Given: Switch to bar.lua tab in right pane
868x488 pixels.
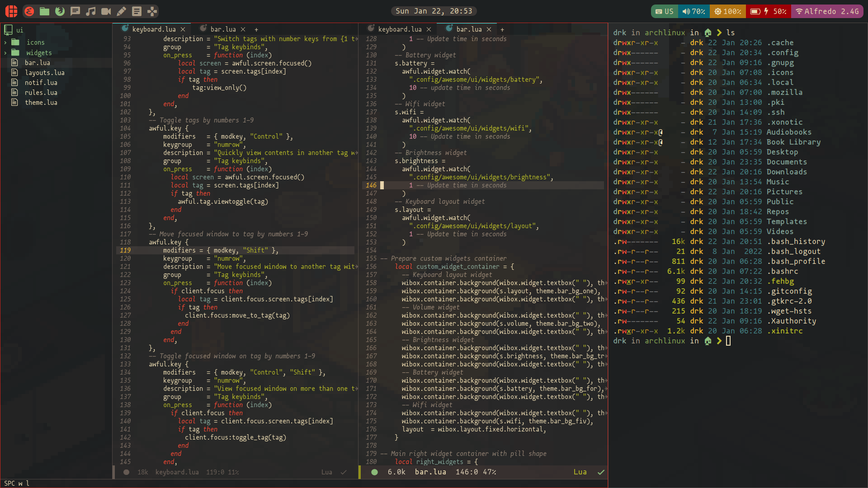Looking at the screenshot, I should [468, 29].
